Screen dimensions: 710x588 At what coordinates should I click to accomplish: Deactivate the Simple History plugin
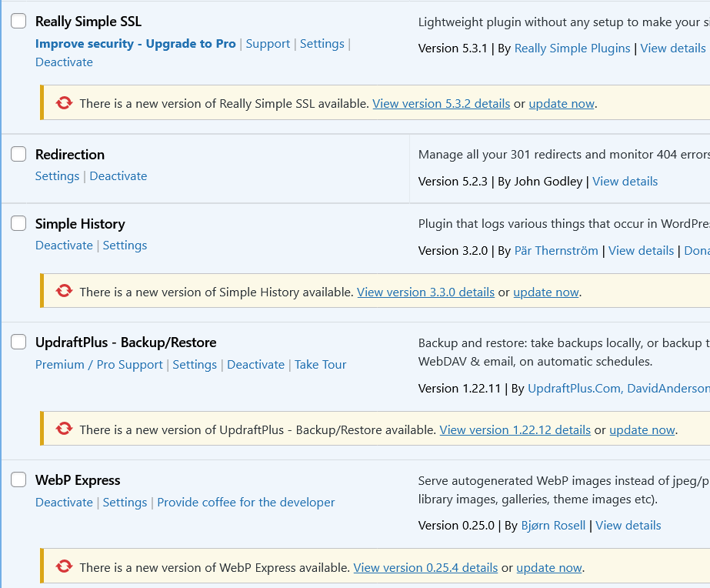pyautogui.click(x=64, y=245)
